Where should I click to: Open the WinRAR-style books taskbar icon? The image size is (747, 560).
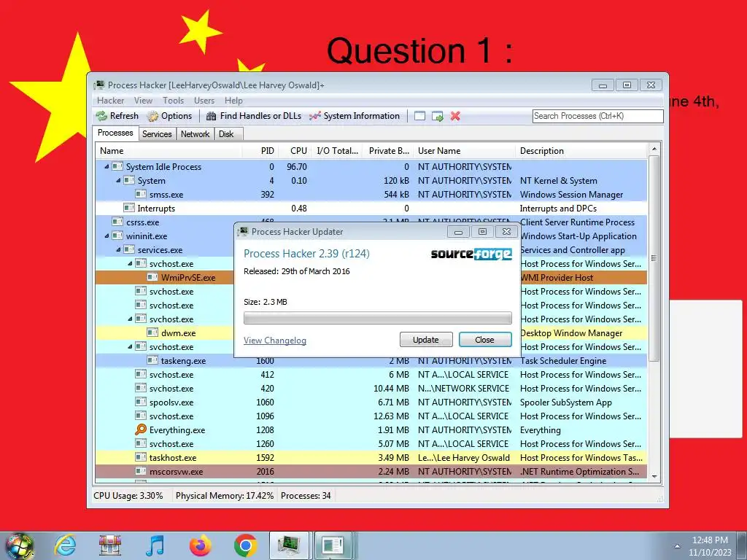tap(110, 545)
